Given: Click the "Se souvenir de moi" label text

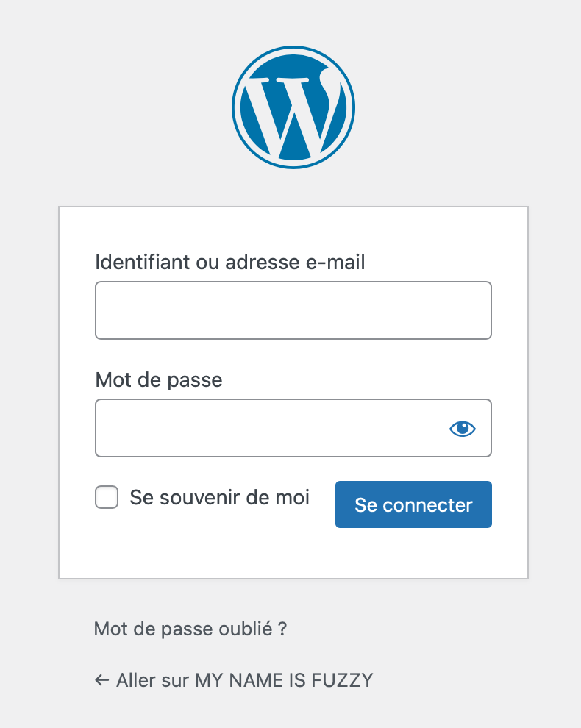Looking at the screenshot, I should 219,498.
